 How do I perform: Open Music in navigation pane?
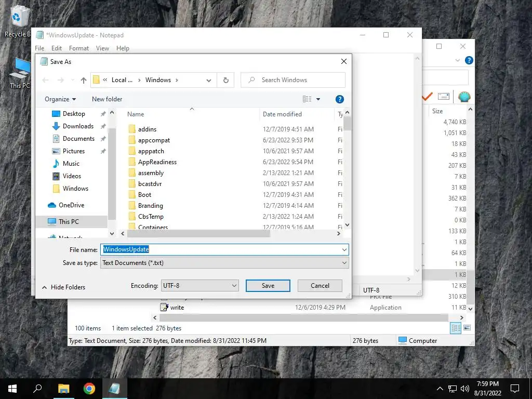point(71,164)
